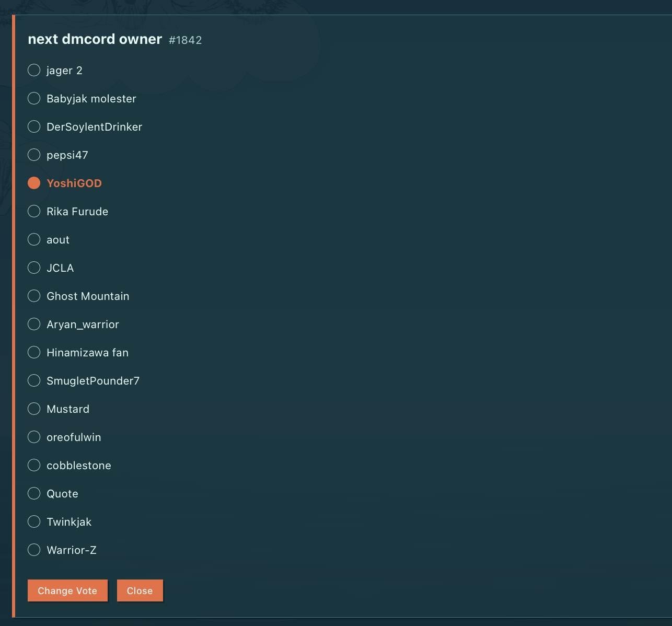Vote for Rika Furude option

[34, 211]
